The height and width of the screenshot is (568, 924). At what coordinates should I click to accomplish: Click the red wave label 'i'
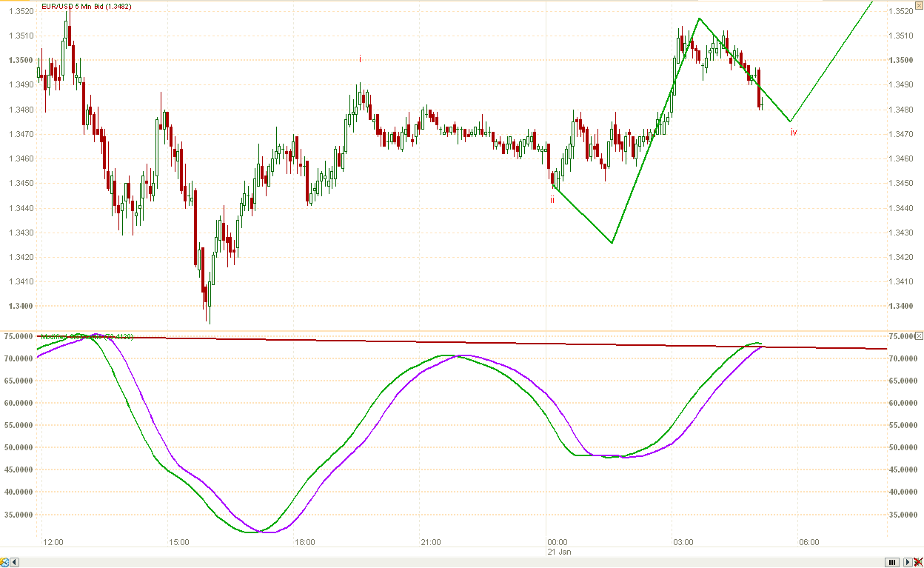pos(361,59)
